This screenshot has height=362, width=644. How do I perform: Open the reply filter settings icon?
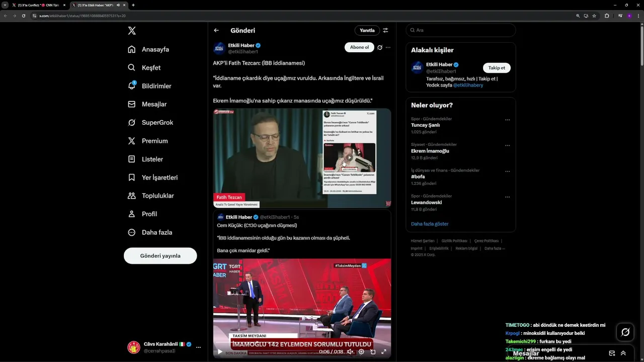pyautogui.click(x=385, y=30)
